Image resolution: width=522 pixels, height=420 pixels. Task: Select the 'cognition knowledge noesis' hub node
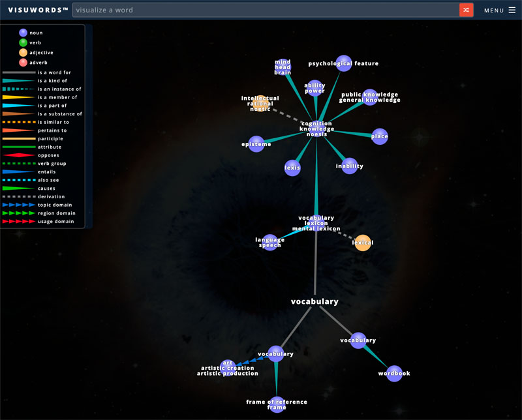pos(316,128)
